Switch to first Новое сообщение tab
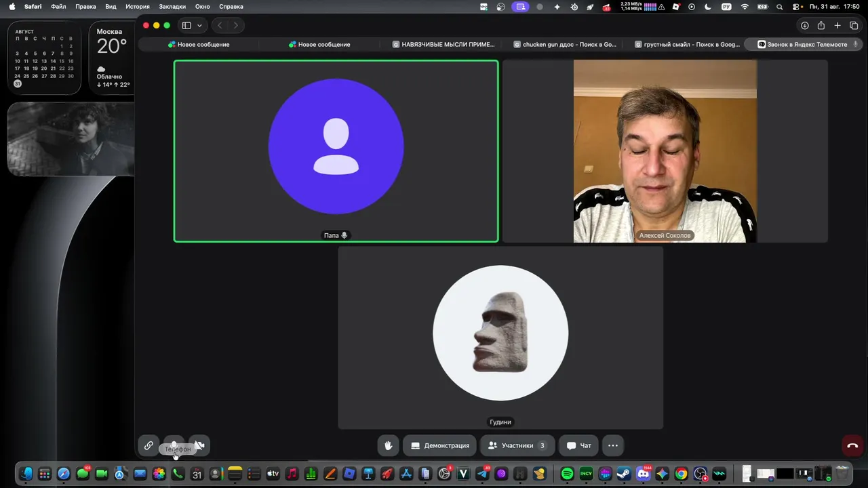Image resolution: width=868 pixels, height=488 pixels. click(x=198, y=44)
